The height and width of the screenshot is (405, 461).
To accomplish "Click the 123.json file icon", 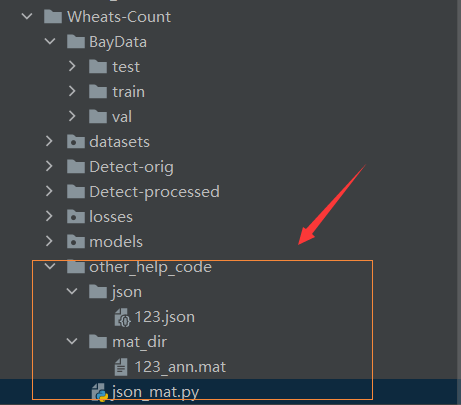I will (x=122, y=317).
